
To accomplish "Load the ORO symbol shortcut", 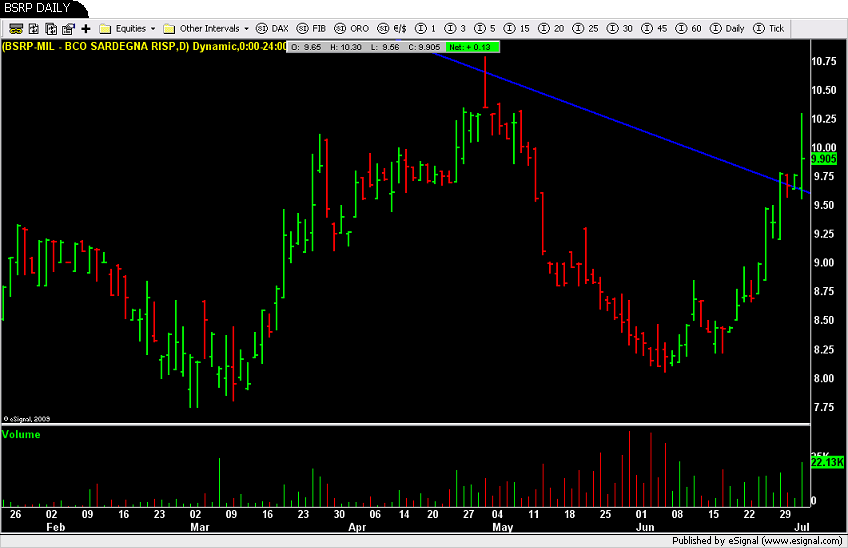I will 349,28.
